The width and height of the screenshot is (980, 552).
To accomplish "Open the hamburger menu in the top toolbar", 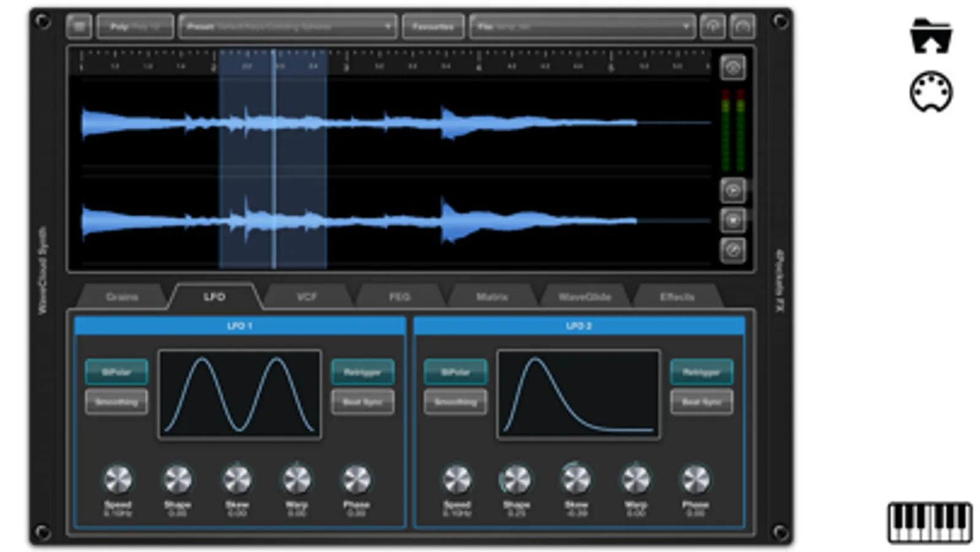I will click(79, 26).
